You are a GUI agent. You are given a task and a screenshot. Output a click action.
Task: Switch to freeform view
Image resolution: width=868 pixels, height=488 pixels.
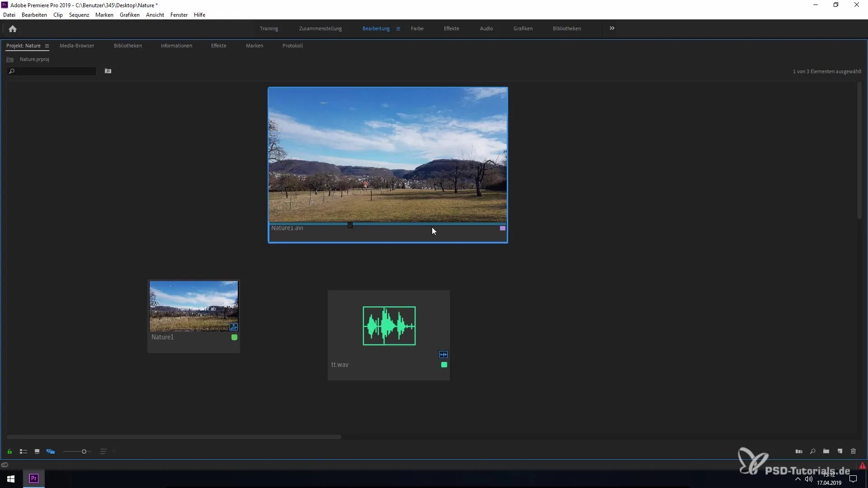click(x=51, y=451)
